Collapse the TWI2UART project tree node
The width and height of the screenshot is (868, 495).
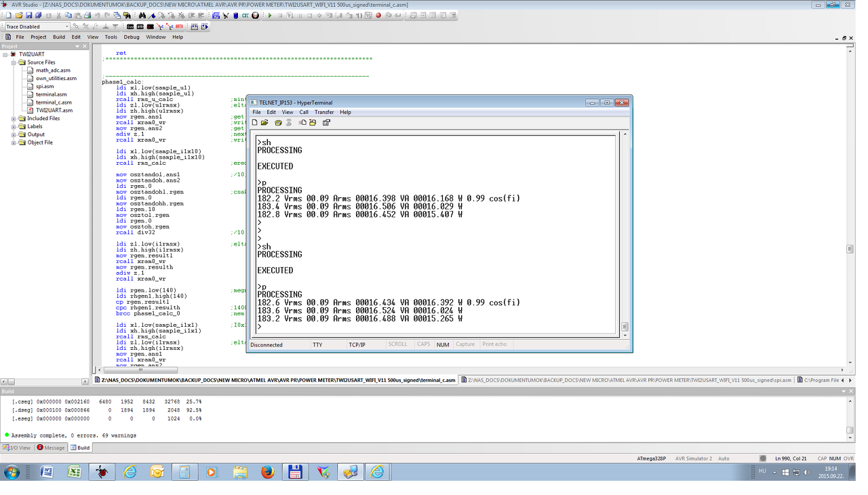5,54
